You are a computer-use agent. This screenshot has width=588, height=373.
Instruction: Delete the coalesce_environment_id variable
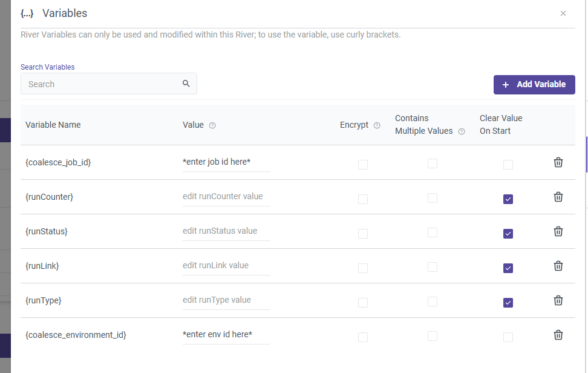click(x=558, y=335)
